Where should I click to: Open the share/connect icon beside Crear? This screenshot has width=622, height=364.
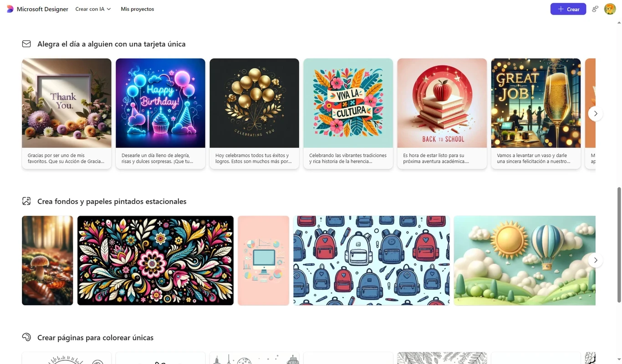(x=595, y=9)
